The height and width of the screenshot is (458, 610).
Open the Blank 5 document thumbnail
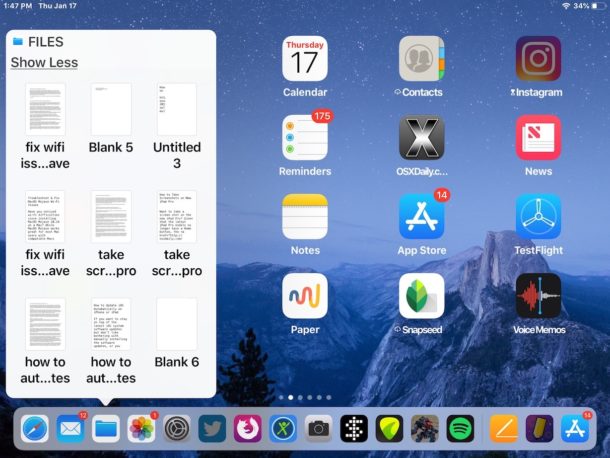pos(110,110)
